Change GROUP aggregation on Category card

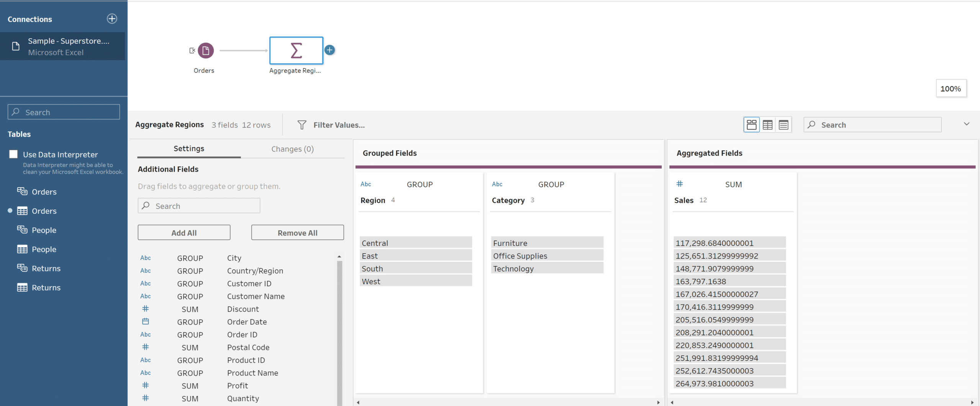[x=551, y=184]
